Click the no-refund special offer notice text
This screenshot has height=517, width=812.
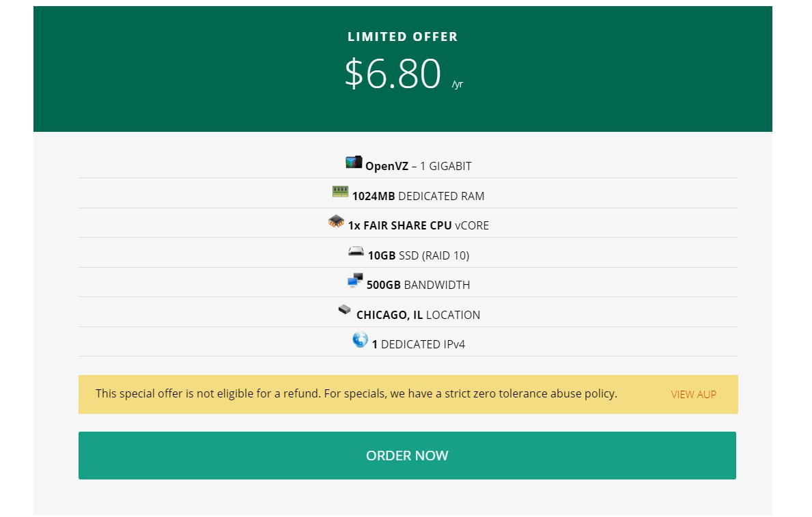coord(356,393)
